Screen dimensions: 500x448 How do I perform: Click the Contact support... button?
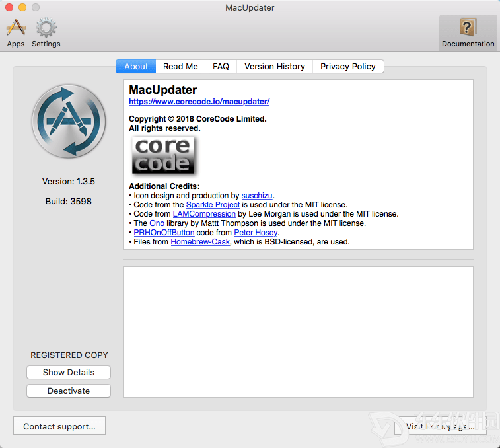59,426
